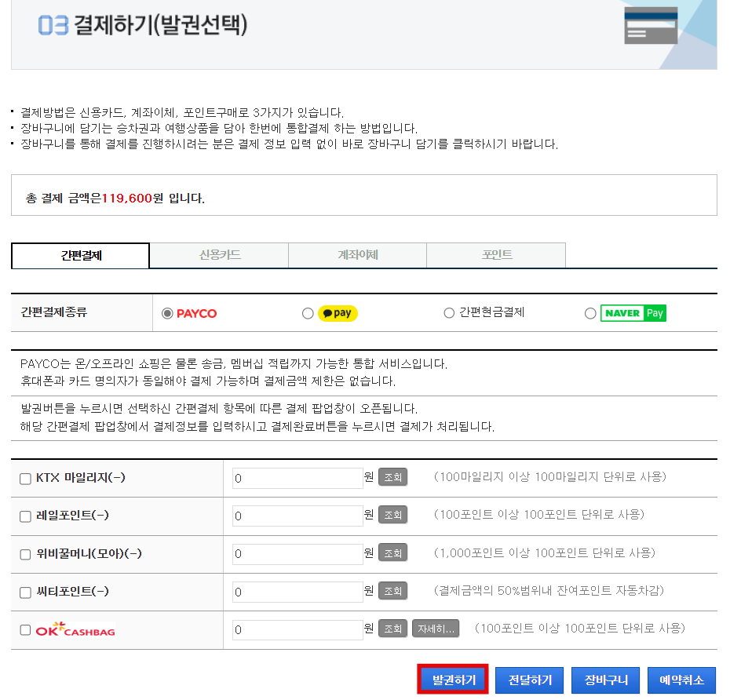Enable the KTX 마일리지 checkbox
730x700 pixels.
(x=24, y=478)
